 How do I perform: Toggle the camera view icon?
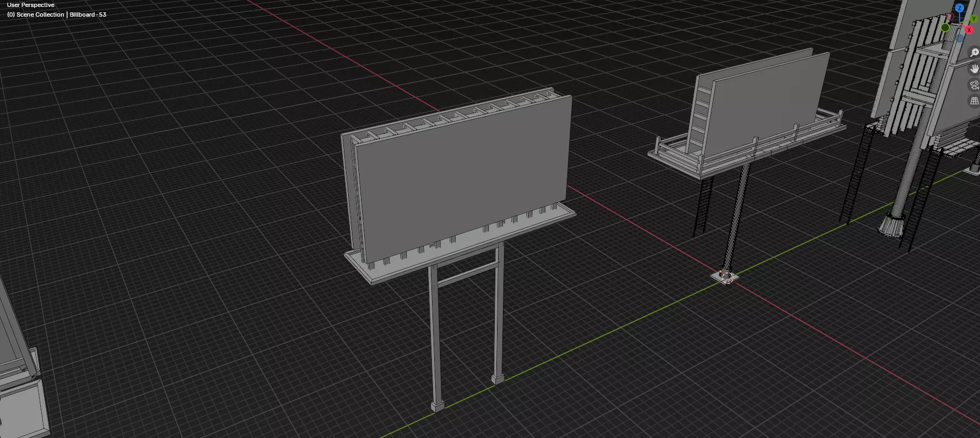975,85
